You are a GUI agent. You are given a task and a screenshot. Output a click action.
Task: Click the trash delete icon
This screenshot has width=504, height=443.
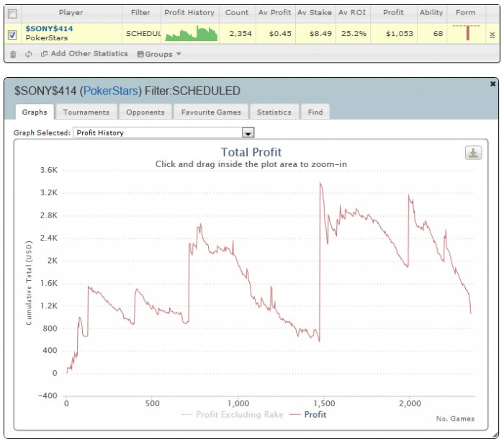[13, 54]
